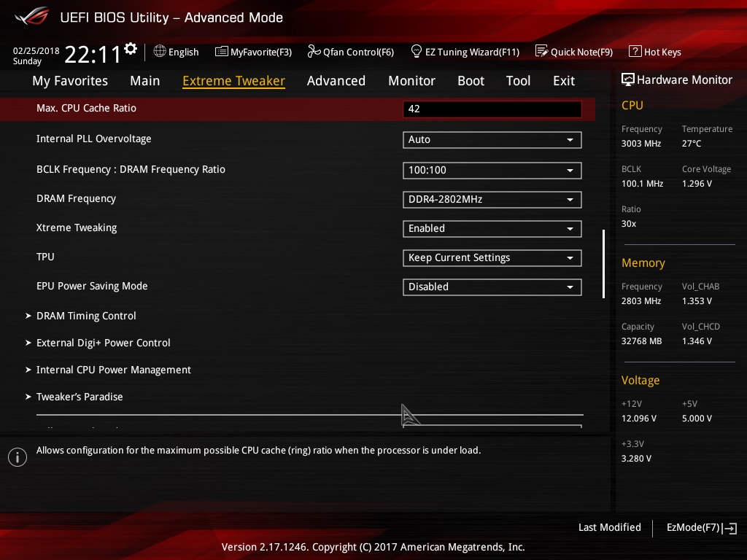Click the English language button
Viewport: 747px width, 560px height.
[176, 52]
